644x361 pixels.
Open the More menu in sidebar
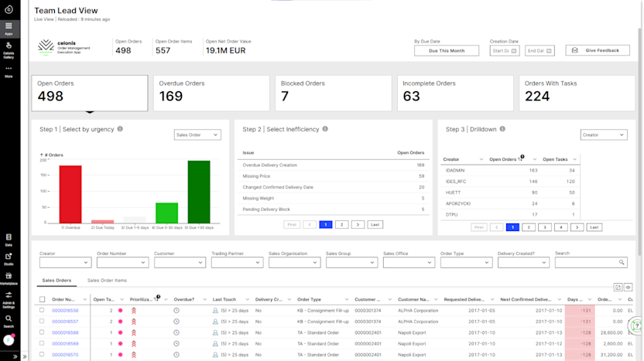(x=9, y=71)
